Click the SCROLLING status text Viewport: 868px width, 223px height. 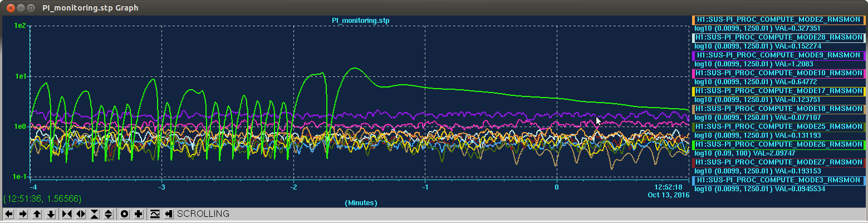pos(203,214)
